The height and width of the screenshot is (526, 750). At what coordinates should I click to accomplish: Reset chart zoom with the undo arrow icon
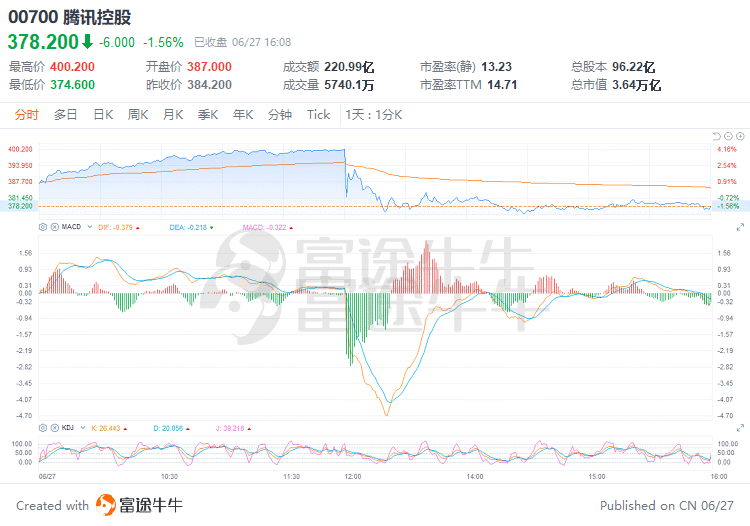pos(716,136)
